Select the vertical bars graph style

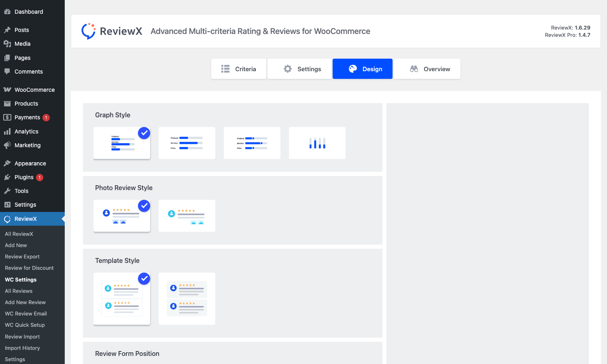click(317, 143)
